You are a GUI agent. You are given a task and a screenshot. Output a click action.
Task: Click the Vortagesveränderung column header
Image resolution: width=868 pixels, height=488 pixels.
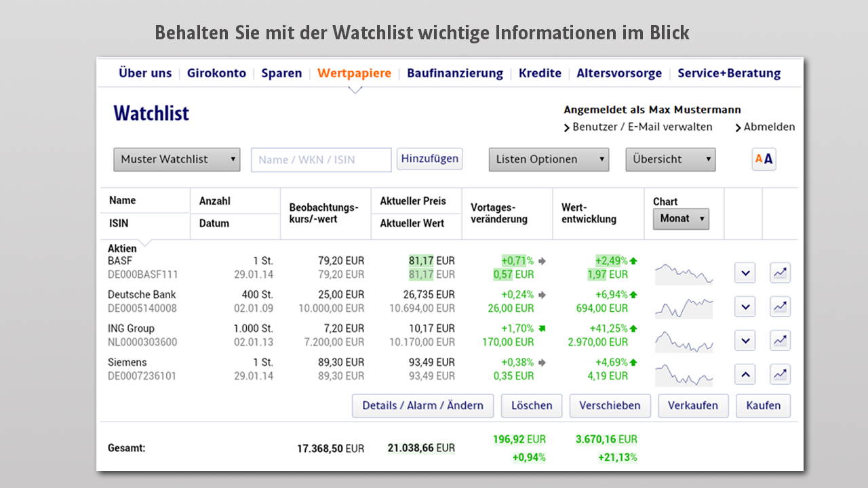coord(499,213)
